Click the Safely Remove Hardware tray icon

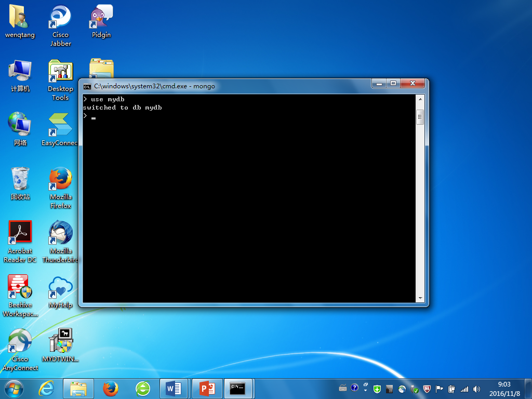414,389
